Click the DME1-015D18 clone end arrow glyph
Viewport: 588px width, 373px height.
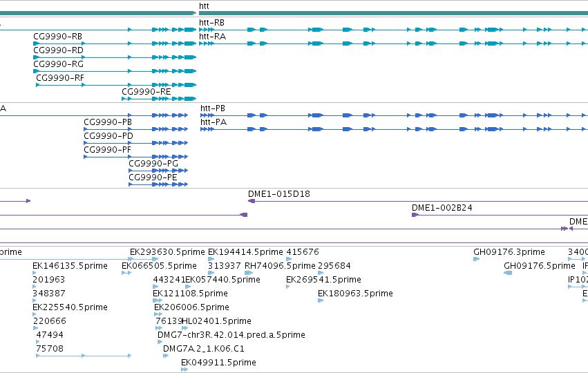[x=252, y=201]
